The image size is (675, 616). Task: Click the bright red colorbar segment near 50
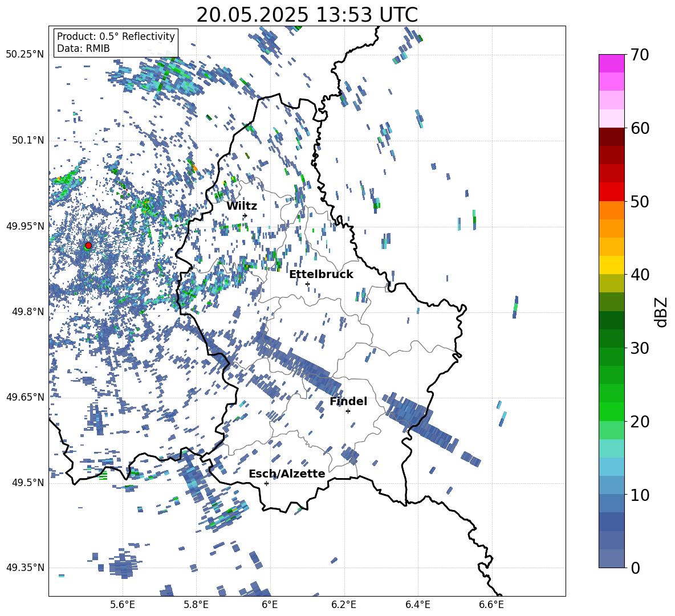click(x=611, y=192)
